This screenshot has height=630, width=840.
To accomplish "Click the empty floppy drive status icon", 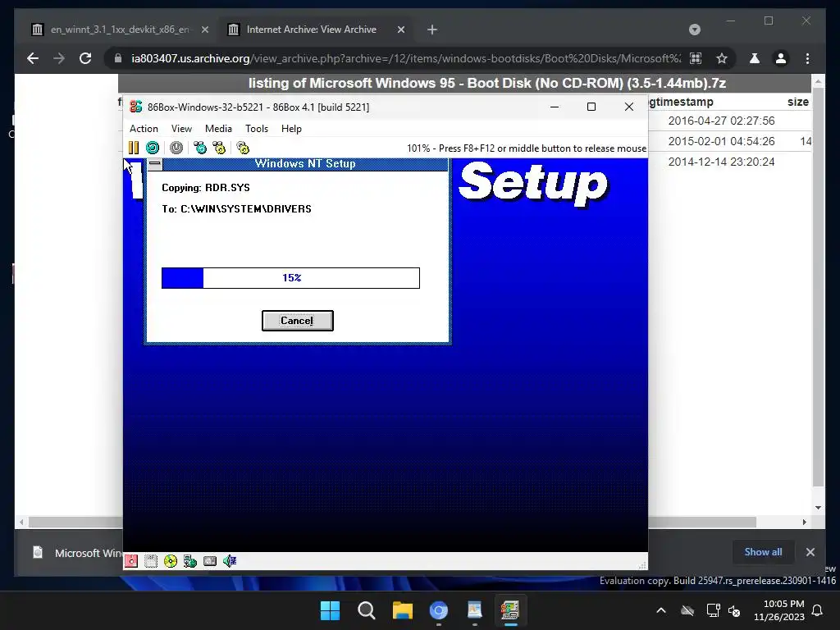I will [x=151, y=561].
